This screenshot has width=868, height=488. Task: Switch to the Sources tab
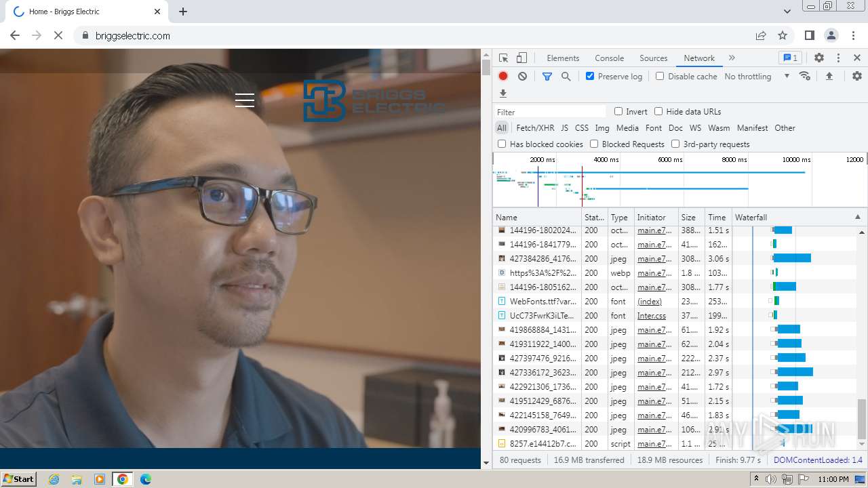[x=654, y=58]
